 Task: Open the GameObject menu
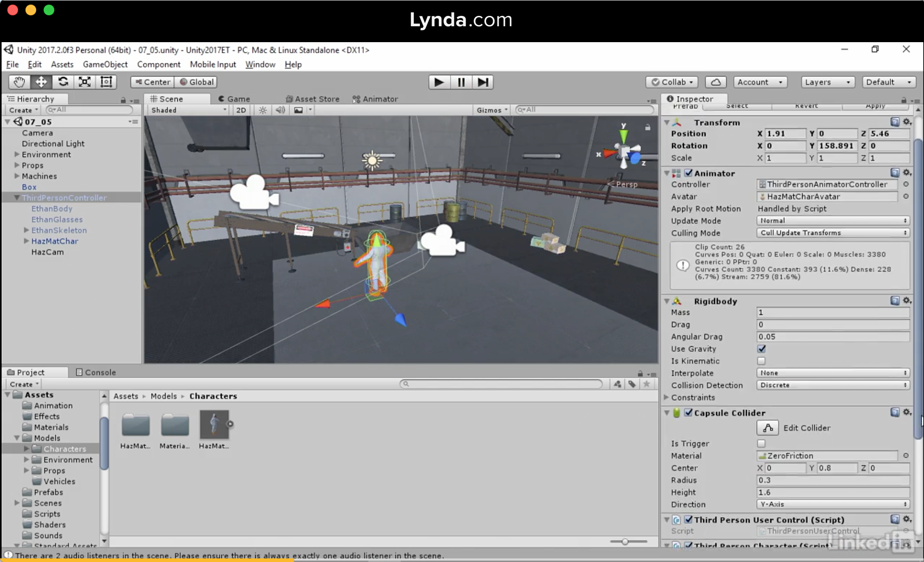point(105,64)
